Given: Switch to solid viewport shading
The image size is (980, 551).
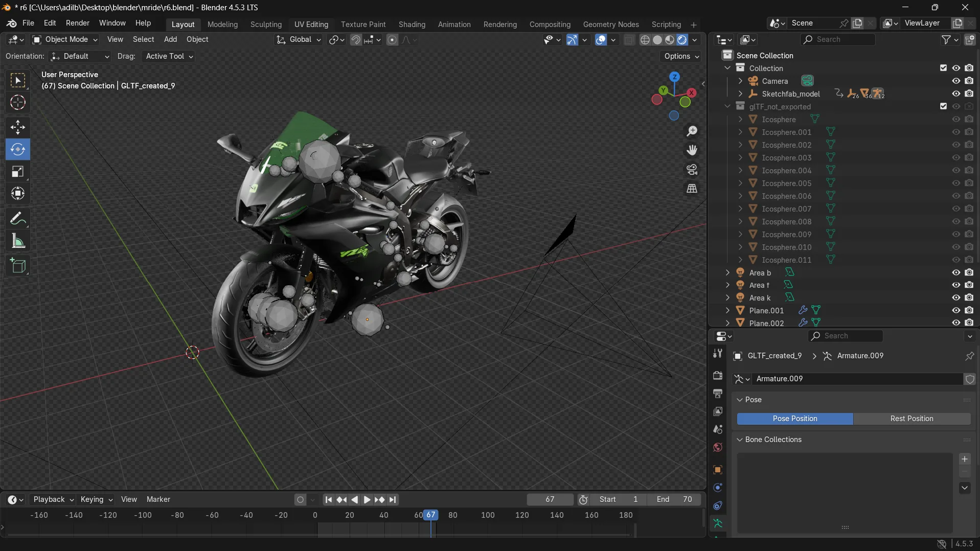Looking at the screenshot, I should tap(657, 40).
